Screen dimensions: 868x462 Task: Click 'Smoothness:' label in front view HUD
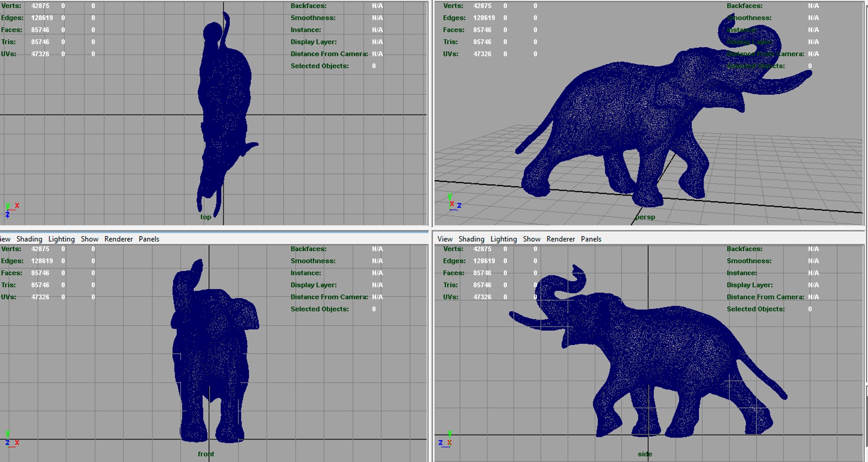(313, 261)
